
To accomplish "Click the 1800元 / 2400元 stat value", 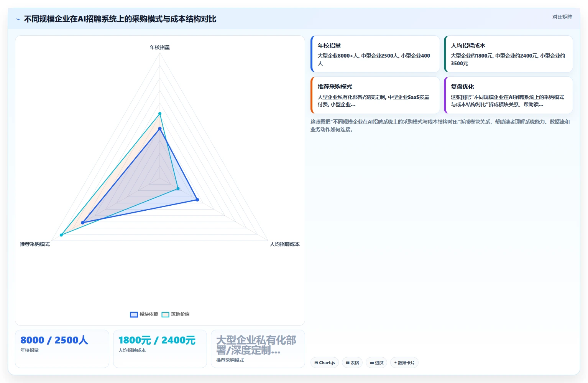I will [x=157, y=340].
